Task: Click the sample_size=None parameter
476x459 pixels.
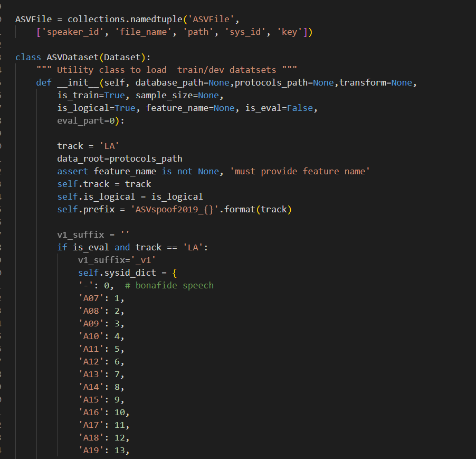Action: [177, 96]
